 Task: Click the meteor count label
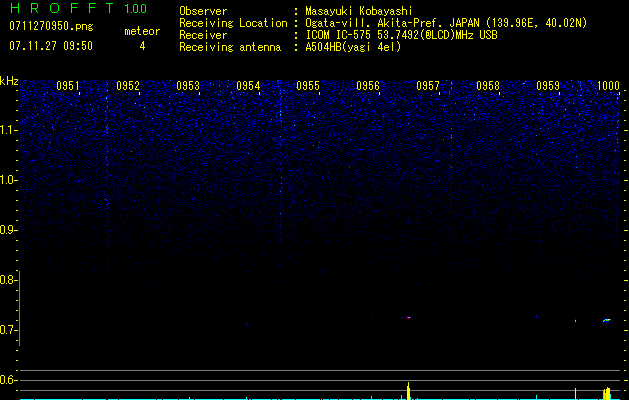coord(142,31)
